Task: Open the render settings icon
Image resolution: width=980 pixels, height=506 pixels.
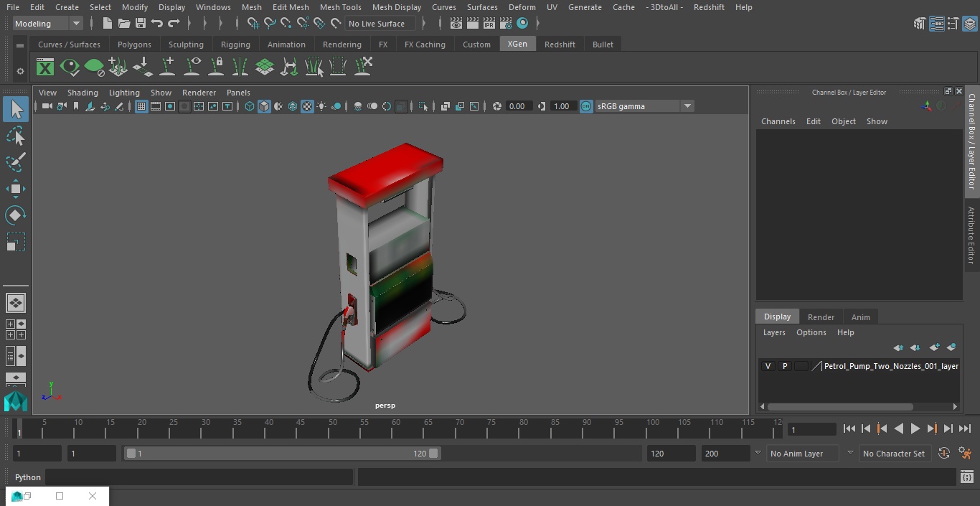Action: 506,24
